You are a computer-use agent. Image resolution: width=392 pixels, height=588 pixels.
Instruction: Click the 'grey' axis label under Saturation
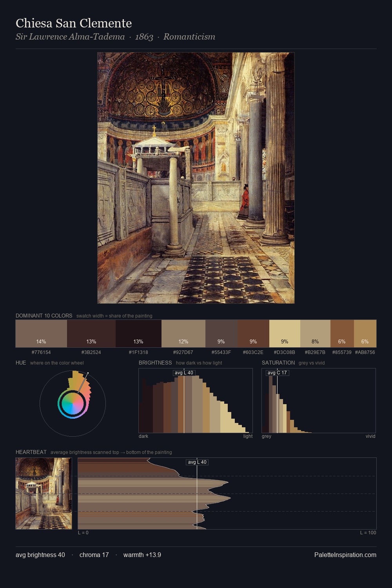(267, 436)
